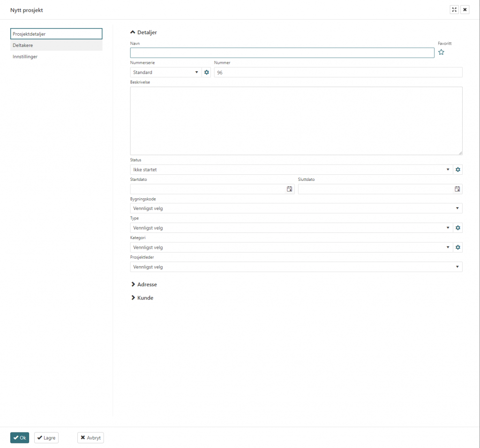Open the Prosjektleder dropdown
Image resolution: width=480 pixels, height=448 pixels.
click(x=296, y=267)
